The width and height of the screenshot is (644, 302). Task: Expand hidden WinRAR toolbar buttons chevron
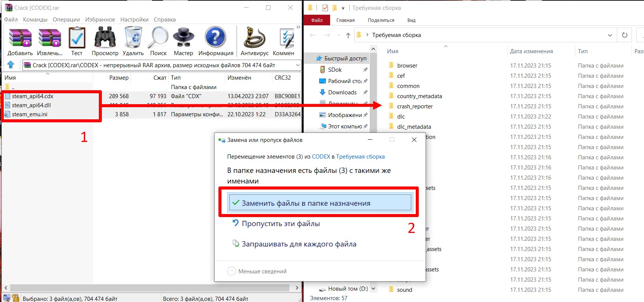298,27
